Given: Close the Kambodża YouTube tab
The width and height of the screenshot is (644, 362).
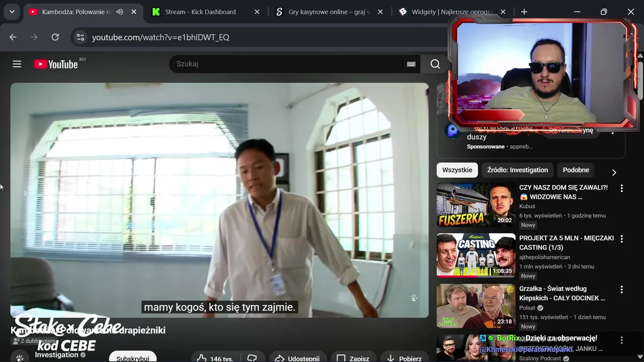Looking at the screenshot, I should [134, 12].
